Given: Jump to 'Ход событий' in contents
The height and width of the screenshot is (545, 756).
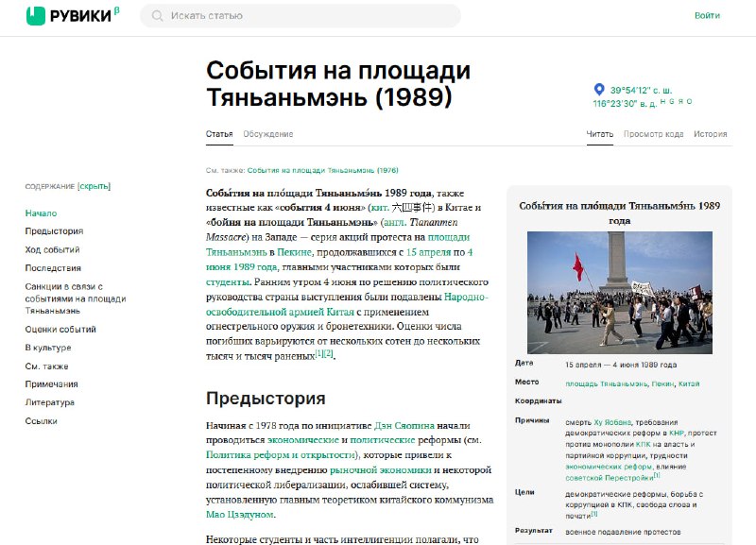Looking at the screenshot, I should coord(52,249).
